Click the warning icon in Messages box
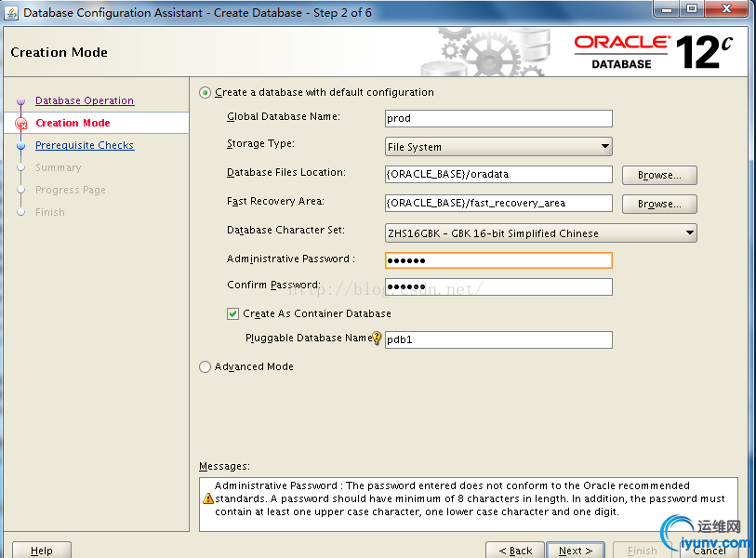756x558 pixels. point(208,498)
